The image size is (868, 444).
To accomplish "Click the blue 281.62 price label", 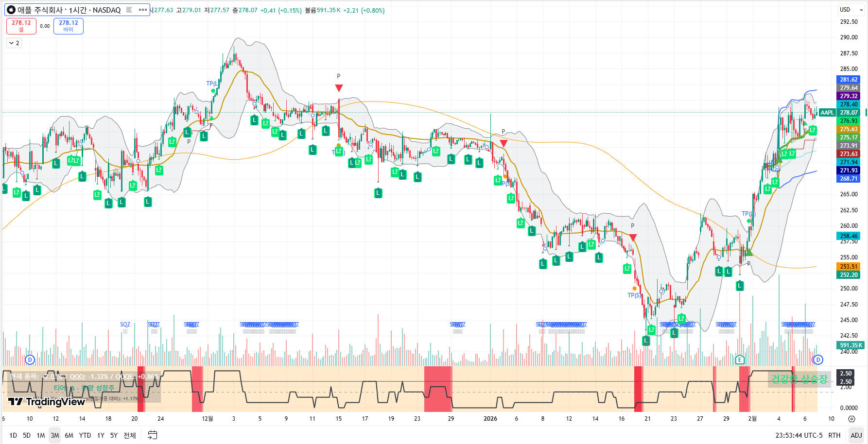I will pos(849,80).
